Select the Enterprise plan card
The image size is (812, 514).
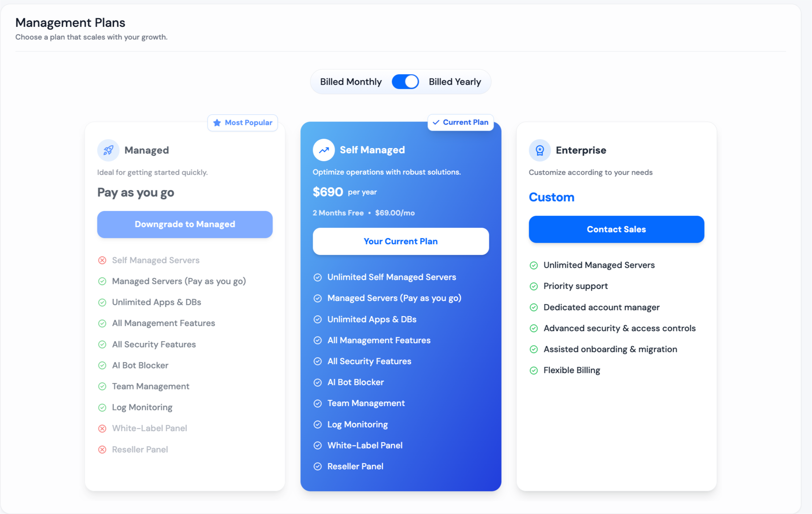pyautogui.click(x=616, y=306)
